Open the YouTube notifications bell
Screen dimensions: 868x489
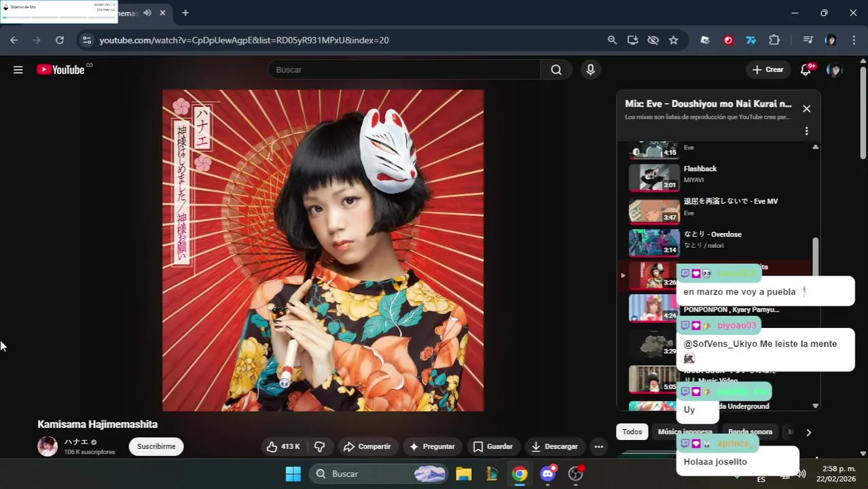coord(806,69)
